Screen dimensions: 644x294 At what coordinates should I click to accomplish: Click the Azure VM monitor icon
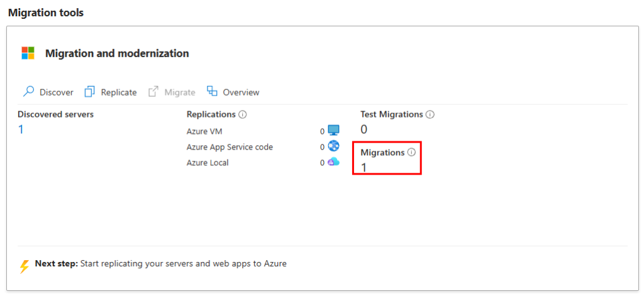333,131
